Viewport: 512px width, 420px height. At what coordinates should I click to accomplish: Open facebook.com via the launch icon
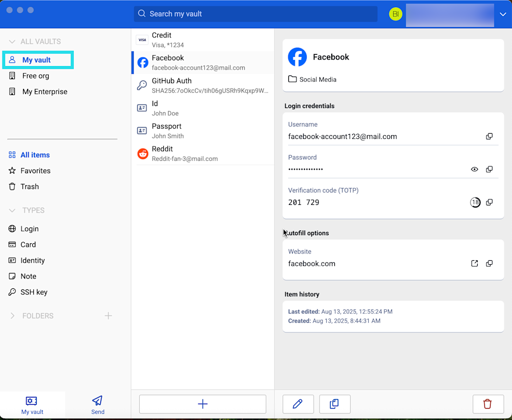pos(474,263)
